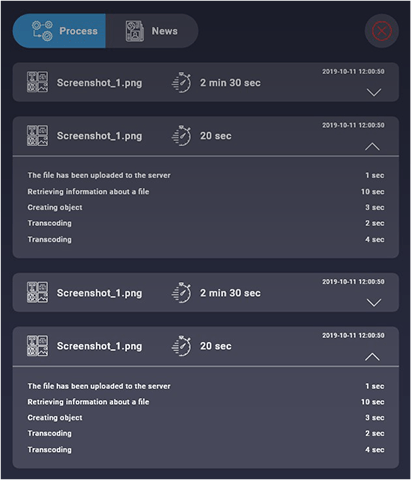The image size is (411, 480).
Task: Switch to the Process tab
Action: [x=59, y=31]
